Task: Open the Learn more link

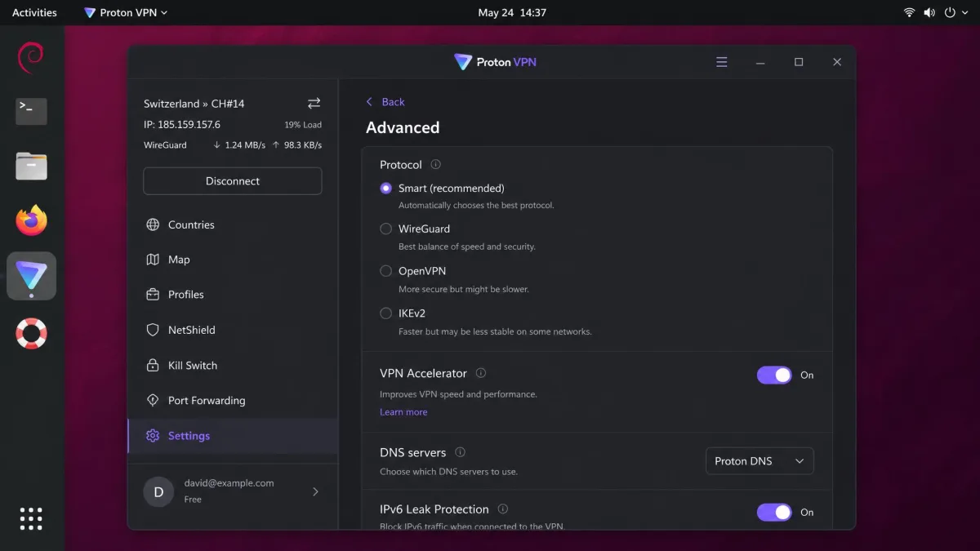Action: tap(403, 412)
